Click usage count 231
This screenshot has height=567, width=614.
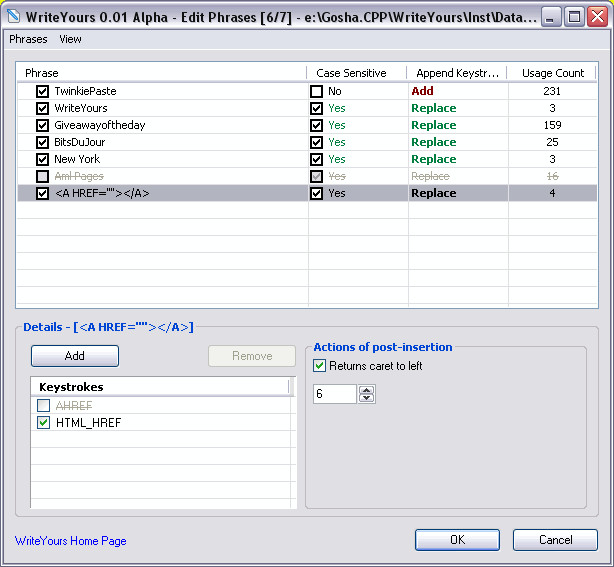click(552, 91)
